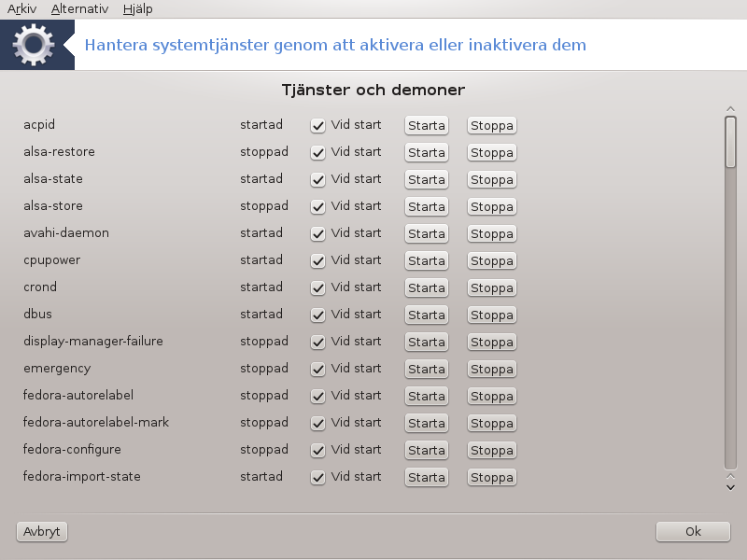
Task: Stop the fedora-import-state service
Action: (492, 477)
